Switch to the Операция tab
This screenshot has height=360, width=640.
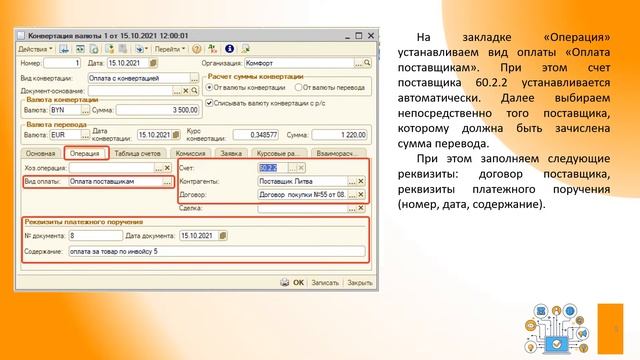(84, 153)
